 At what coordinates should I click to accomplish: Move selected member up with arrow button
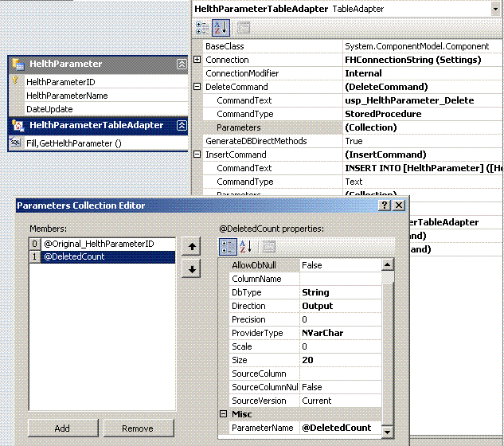(x=192, y=247)
